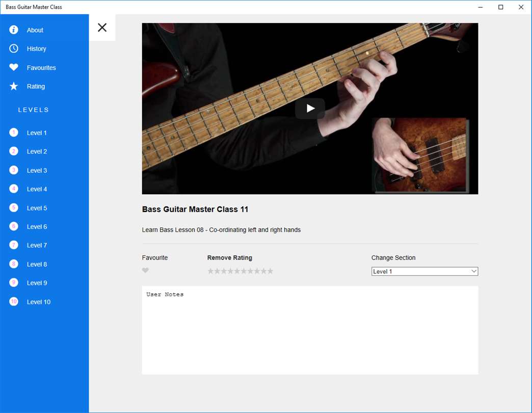Toggle the Favourite heart for this lesson

tap(145, 270)
